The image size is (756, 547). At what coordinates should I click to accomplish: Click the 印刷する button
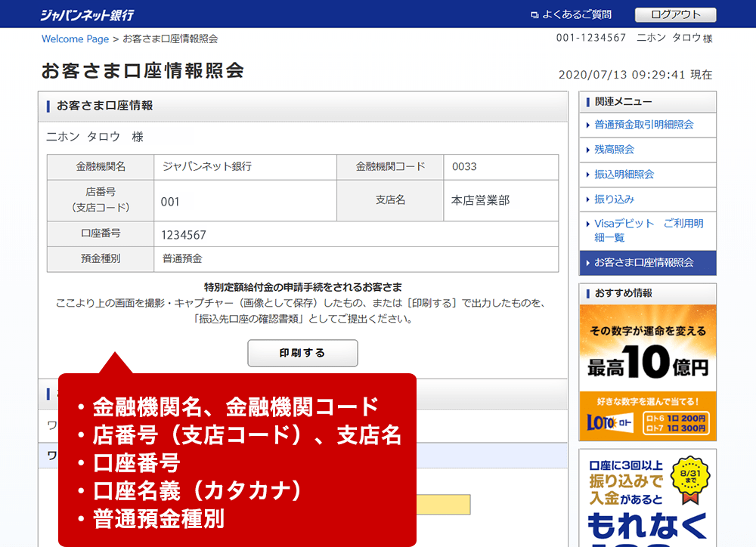303,353
